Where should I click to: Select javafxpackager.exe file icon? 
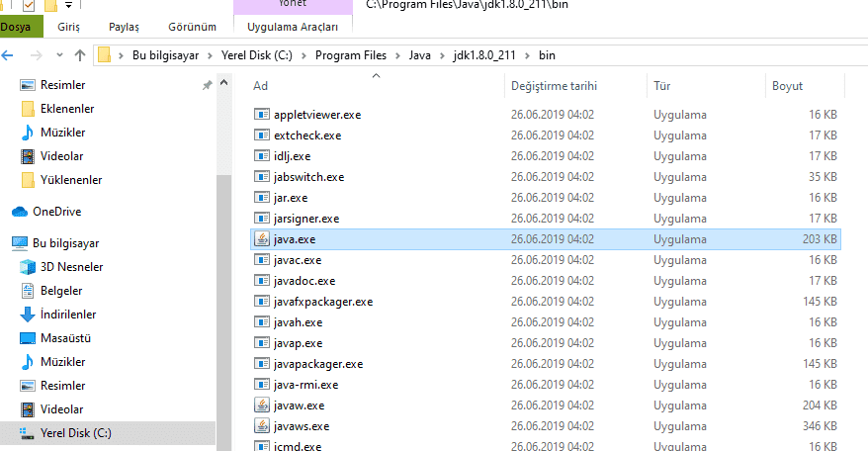pos(261,302)
